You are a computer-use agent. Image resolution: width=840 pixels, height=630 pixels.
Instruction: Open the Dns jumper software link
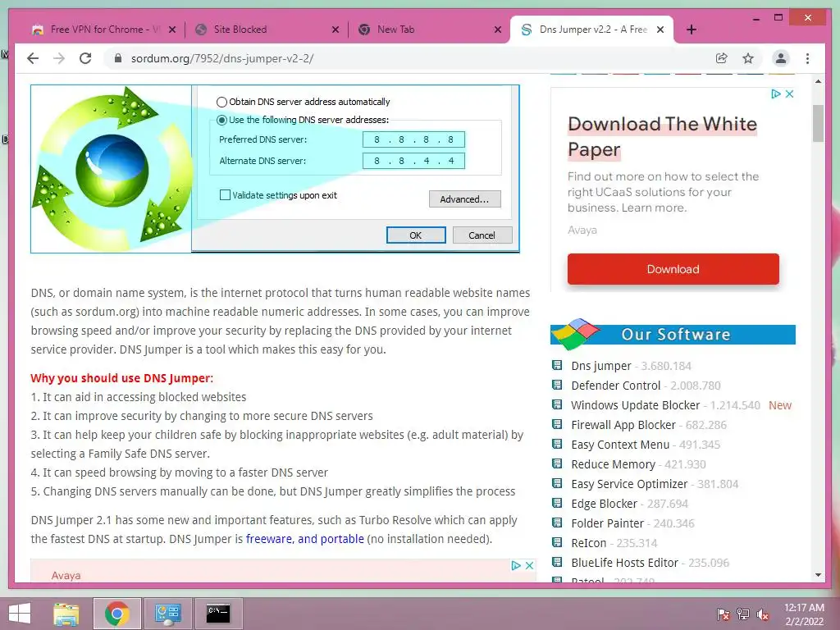[x=601, y=366]
